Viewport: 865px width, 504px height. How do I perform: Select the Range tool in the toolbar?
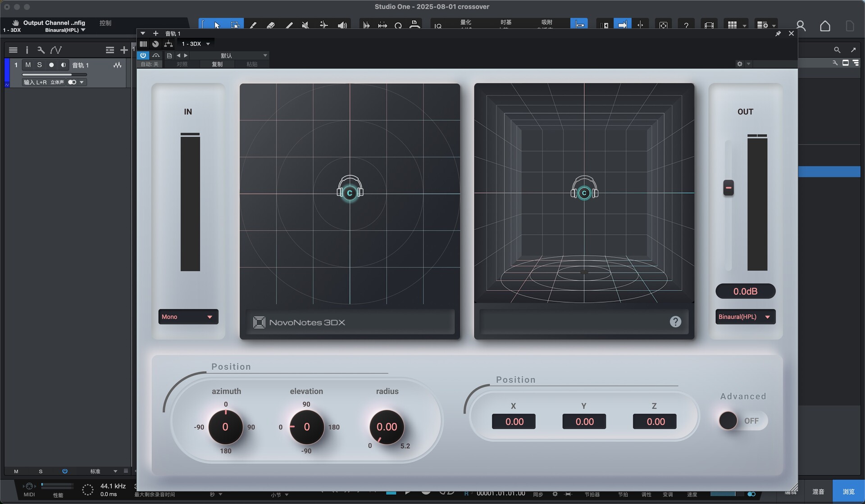235,25
